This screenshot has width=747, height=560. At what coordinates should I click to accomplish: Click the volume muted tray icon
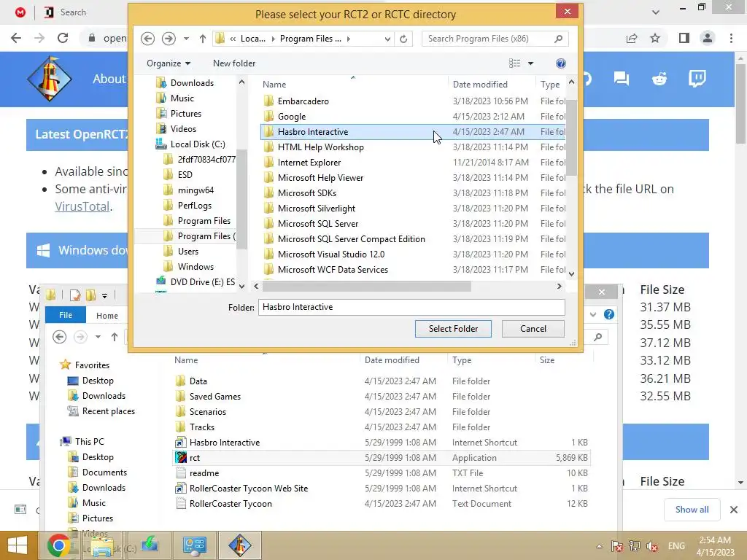(652, 545)
